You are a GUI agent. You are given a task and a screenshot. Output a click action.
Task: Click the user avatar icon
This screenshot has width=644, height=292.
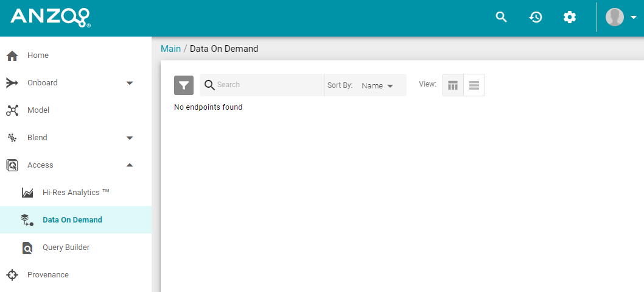(x=615, y=17)
